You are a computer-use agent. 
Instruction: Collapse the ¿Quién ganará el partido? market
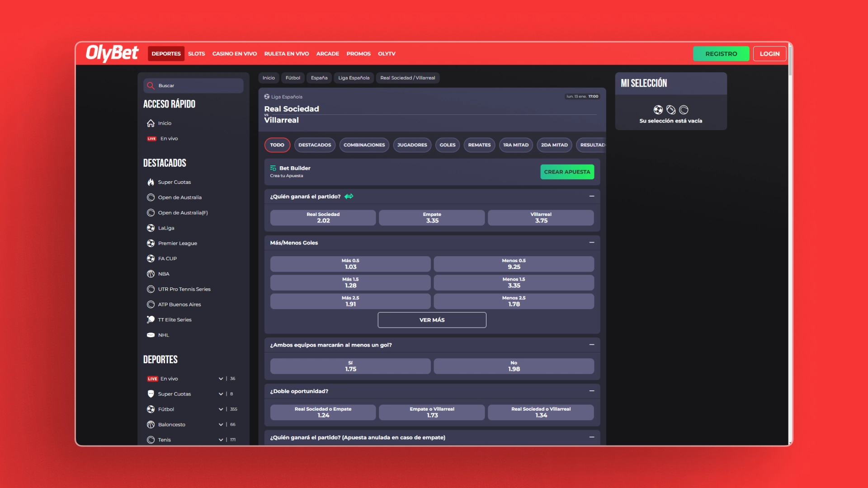click(x=591, y=196)
